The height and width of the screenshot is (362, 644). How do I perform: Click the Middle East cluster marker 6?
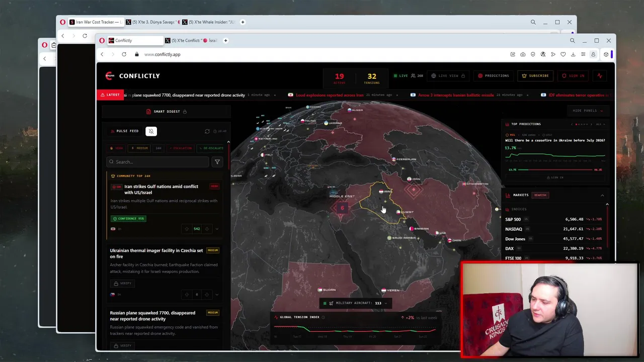click(x=342, y=208)
